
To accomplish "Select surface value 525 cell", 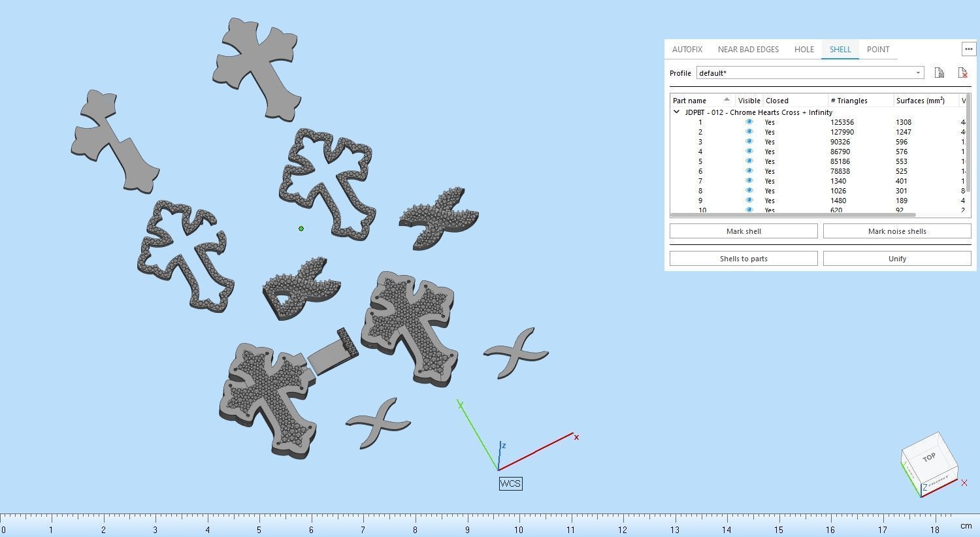I will 902,171.
